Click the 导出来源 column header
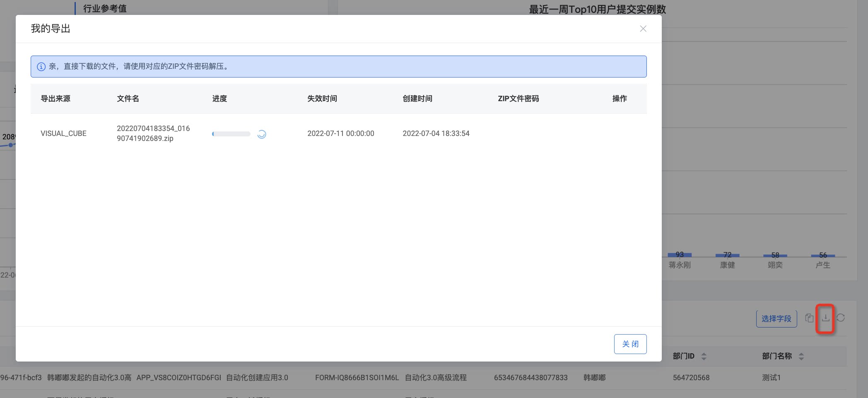 pos(55,99)
